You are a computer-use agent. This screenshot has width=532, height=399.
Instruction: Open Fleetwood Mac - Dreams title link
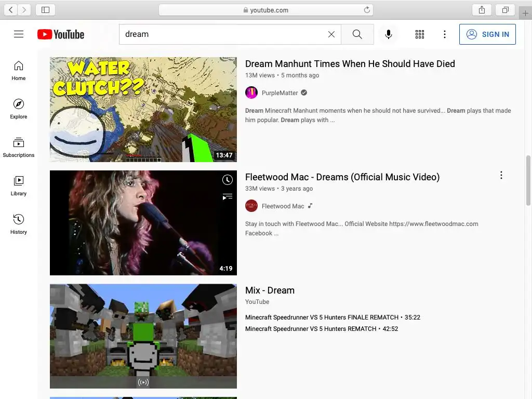coord(342,177)
